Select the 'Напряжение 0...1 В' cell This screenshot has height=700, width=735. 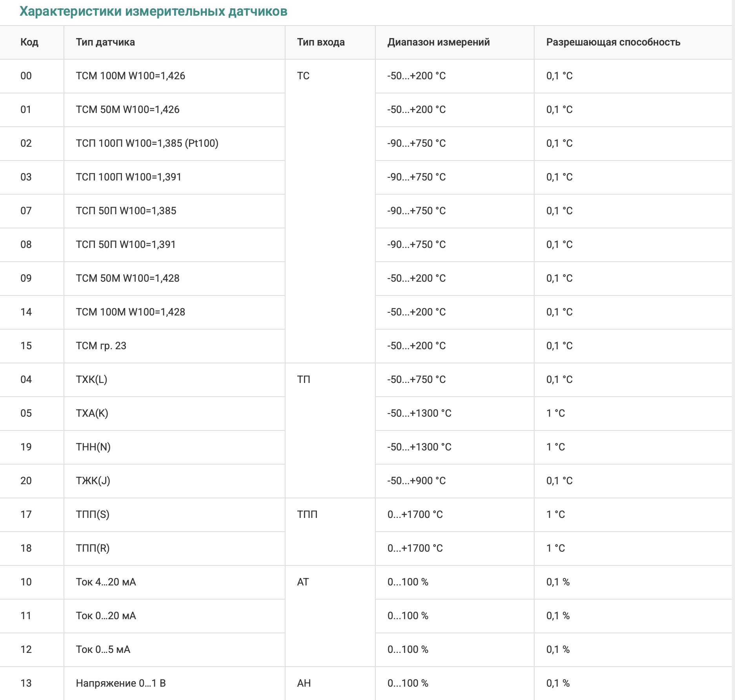tap(121, 683)
